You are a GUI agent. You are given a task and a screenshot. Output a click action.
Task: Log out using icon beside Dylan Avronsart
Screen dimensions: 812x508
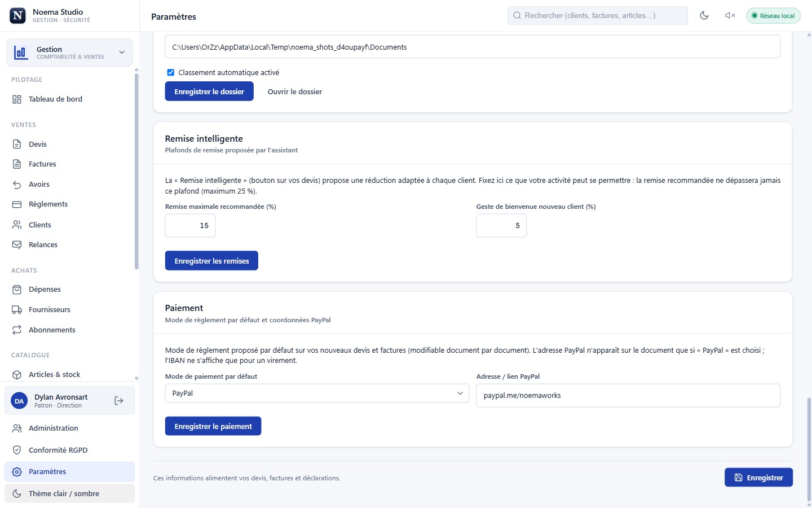[119, 401]
